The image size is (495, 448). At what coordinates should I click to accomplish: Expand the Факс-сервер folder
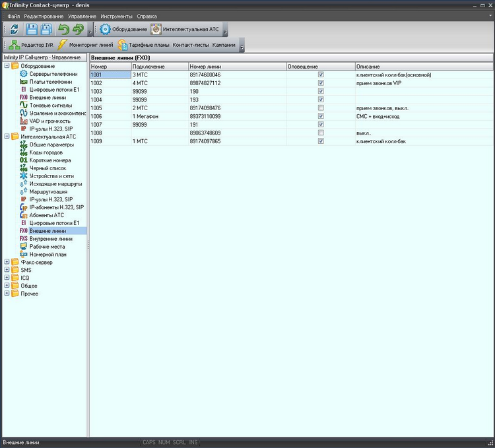coord(7,262)
